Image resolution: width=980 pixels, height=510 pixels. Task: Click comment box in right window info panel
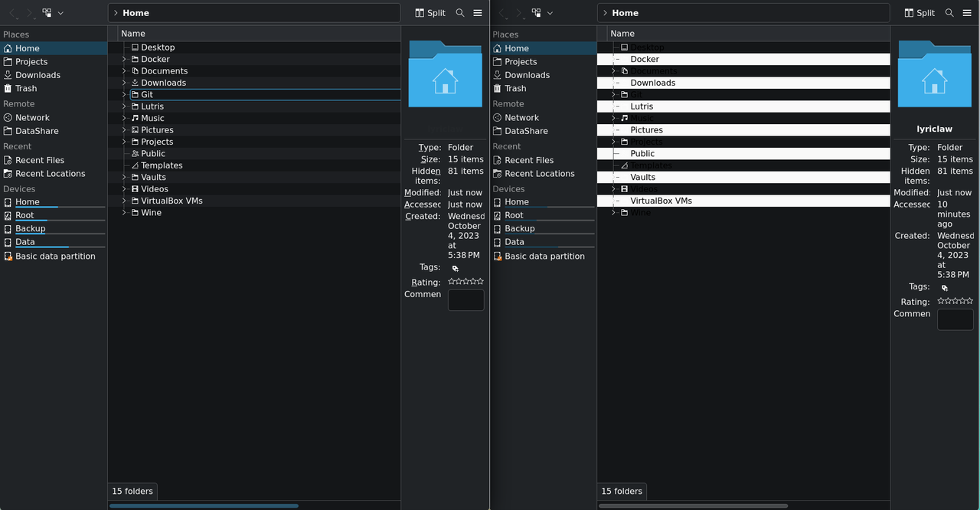point(955,319)
